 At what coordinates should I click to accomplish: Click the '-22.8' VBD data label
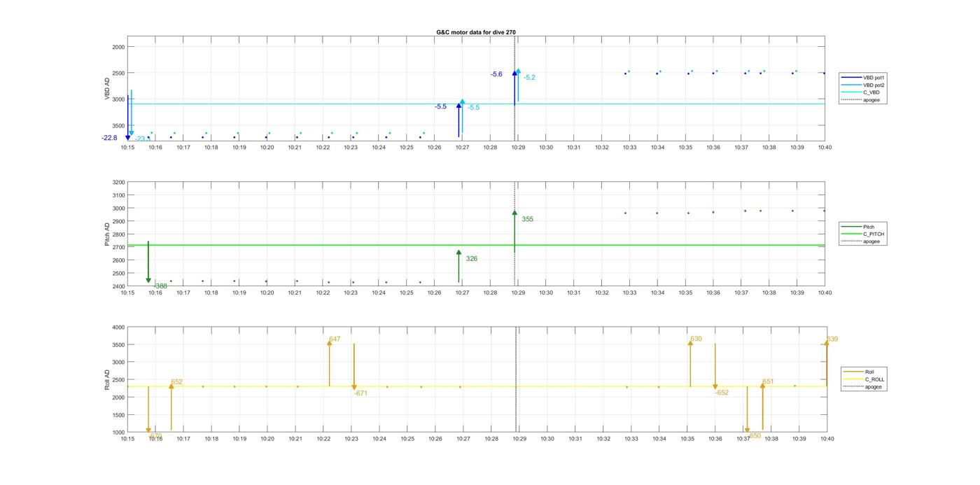tap(109, 138)
